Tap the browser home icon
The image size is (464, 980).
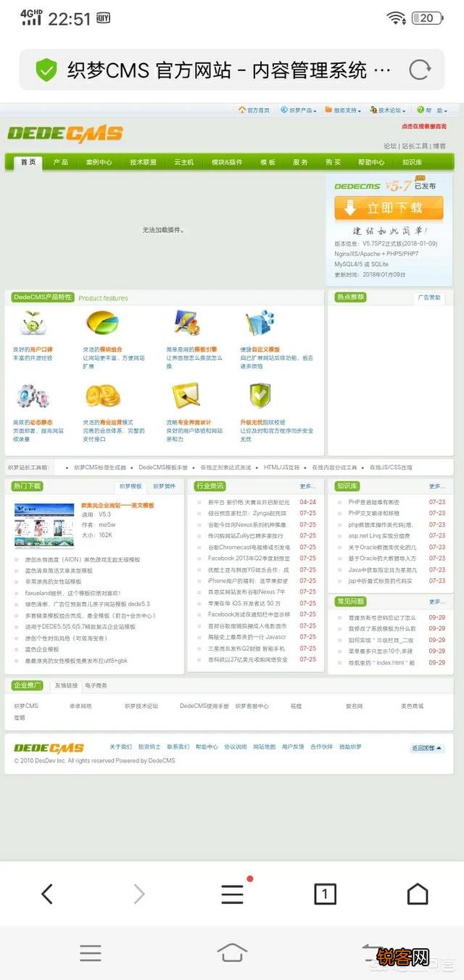tap(418, 894)
